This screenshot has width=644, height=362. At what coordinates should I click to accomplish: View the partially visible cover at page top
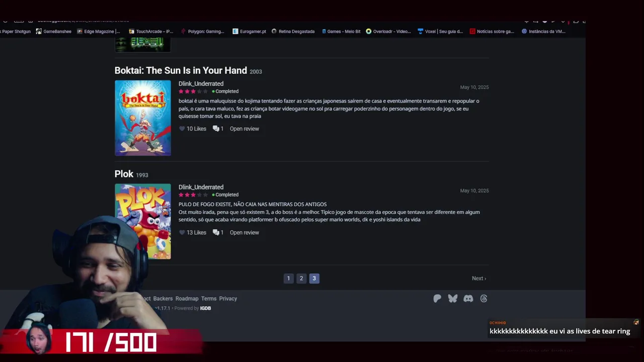pyautogui.click(x=143, y=45)
